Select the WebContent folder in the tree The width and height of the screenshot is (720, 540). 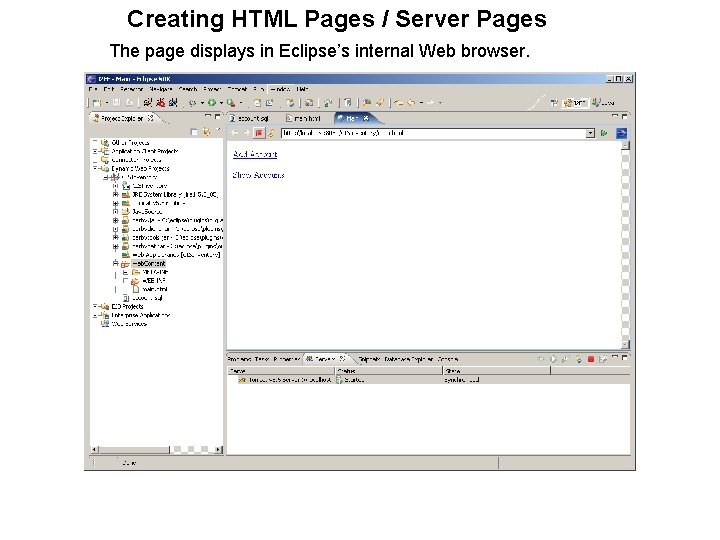tap(148, 264)
